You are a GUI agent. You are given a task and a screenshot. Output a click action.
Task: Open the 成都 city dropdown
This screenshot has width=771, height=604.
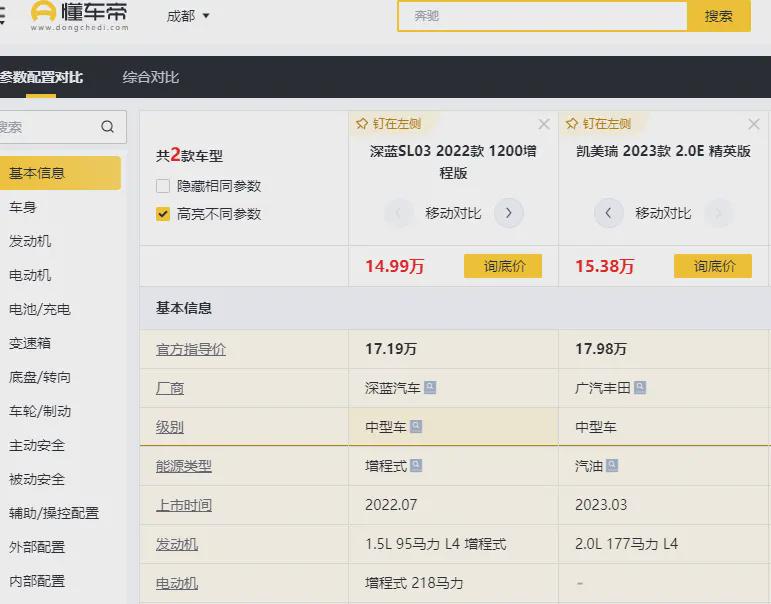[188, 16]
